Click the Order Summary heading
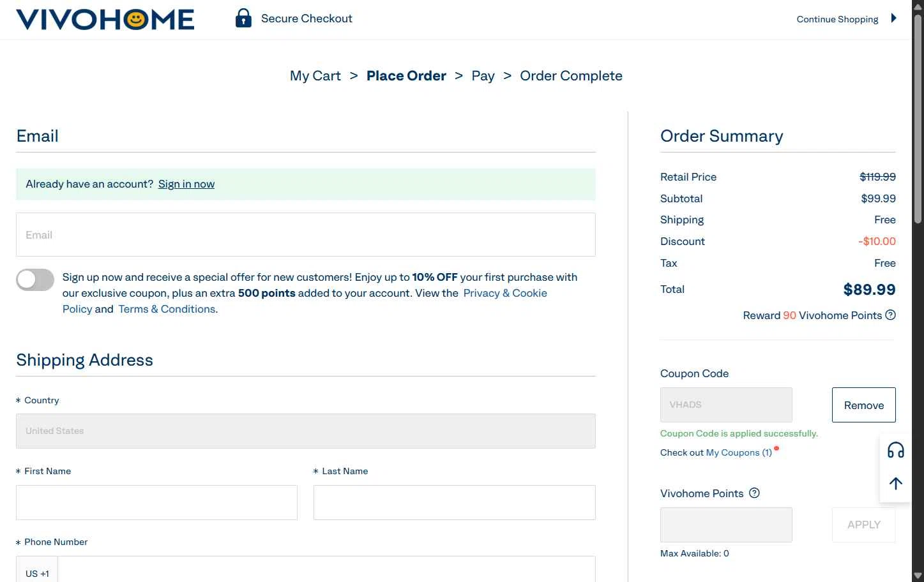This screenshot has width=924, height=582. [722, 136]
